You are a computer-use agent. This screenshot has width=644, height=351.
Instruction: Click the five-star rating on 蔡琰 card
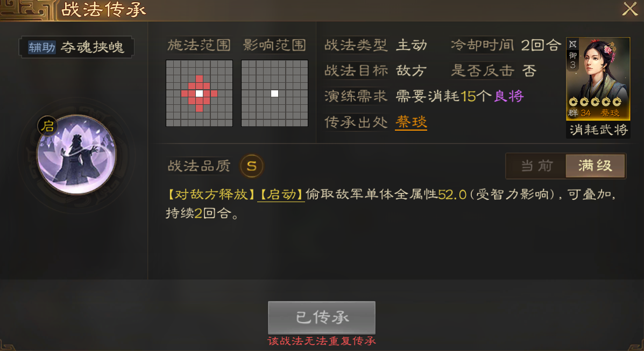tap(595, 102)
